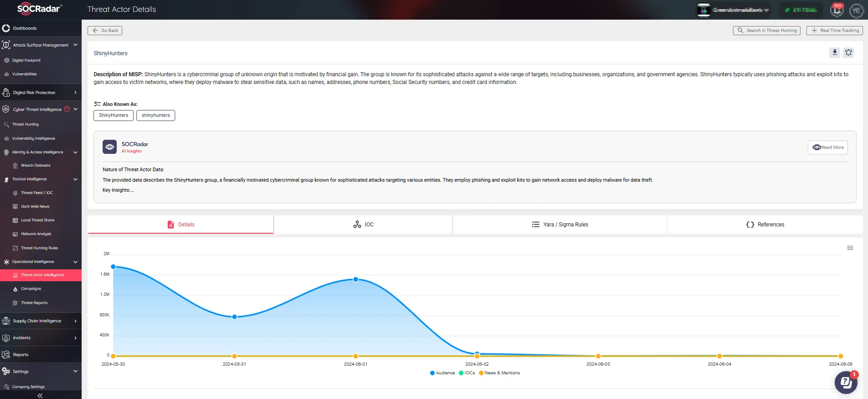Collapse the Tactical Intelligence section
This screenshot has width=868, height=399.
coord(76,179)
